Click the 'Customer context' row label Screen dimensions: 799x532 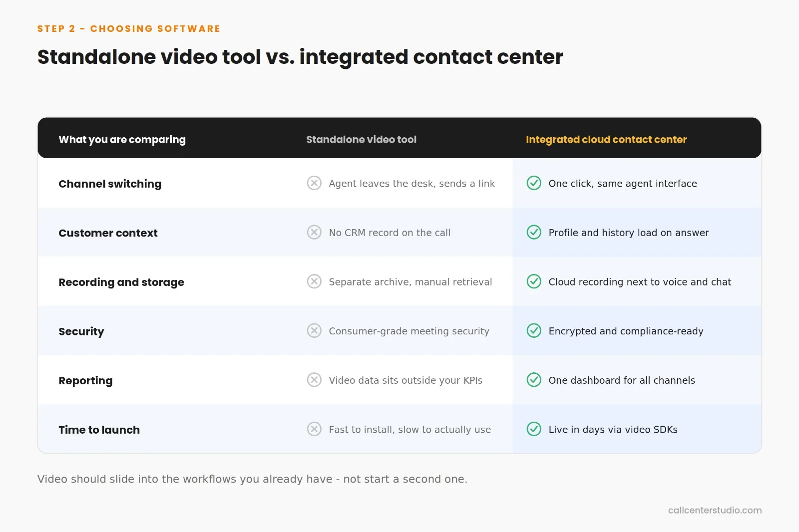point(108,233)
